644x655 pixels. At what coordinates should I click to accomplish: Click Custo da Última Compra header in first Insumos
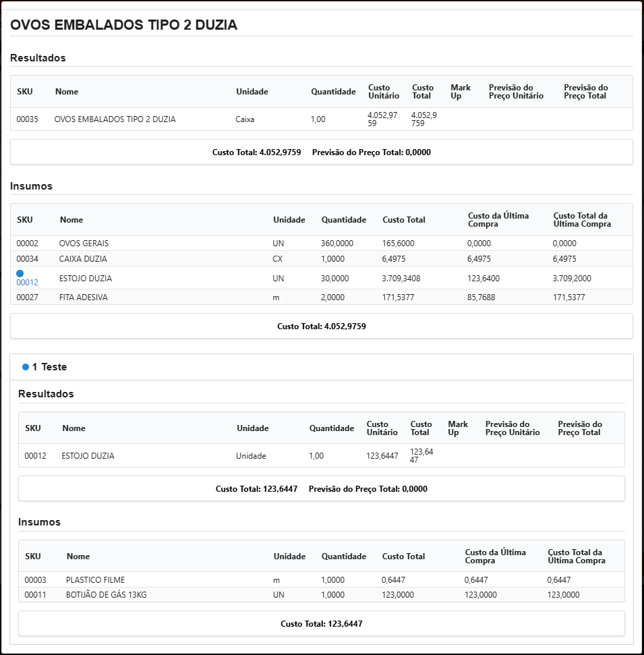point(498,220)
